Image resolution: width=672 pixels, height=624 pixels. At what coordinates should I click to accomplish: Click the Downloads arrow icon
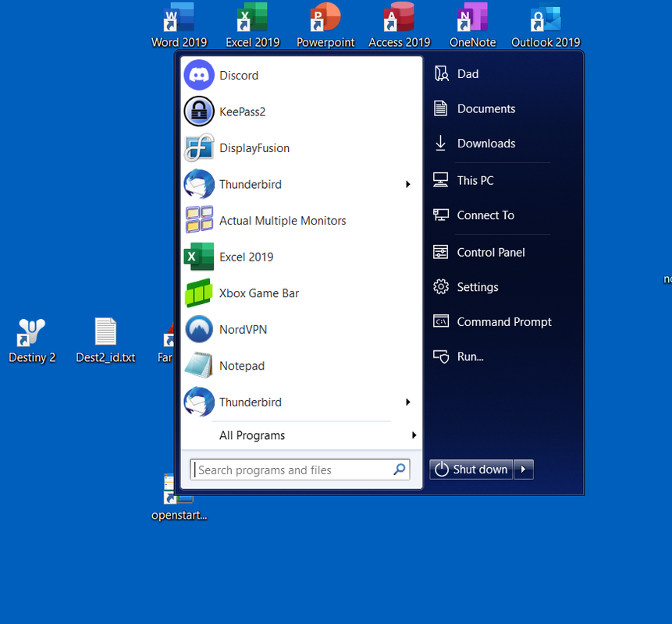point(440,143)
